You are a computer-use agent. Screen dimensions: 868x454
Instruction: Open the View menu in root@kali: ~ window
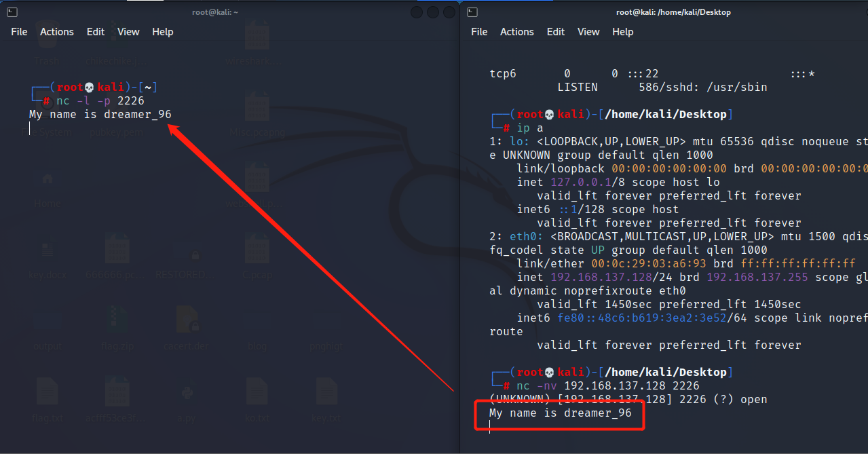tap(128, 32)
